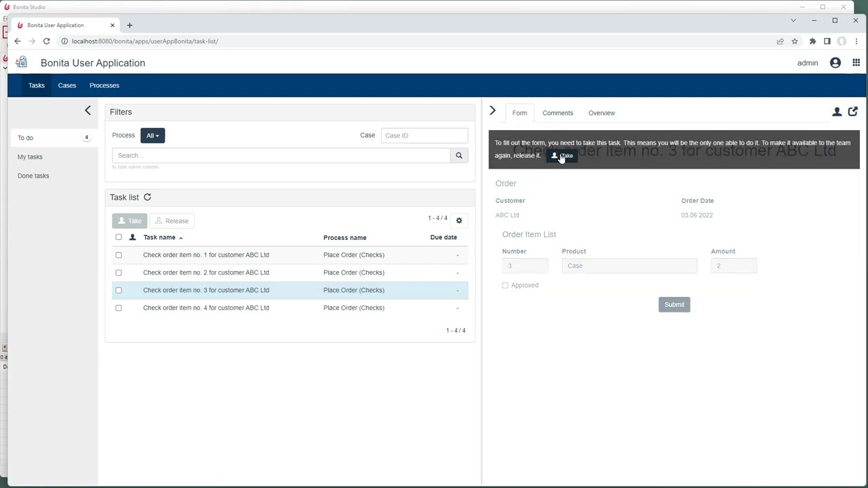Click the site information icon in address bar
This screenshot has height=488, width=868.
pos(64,41)
